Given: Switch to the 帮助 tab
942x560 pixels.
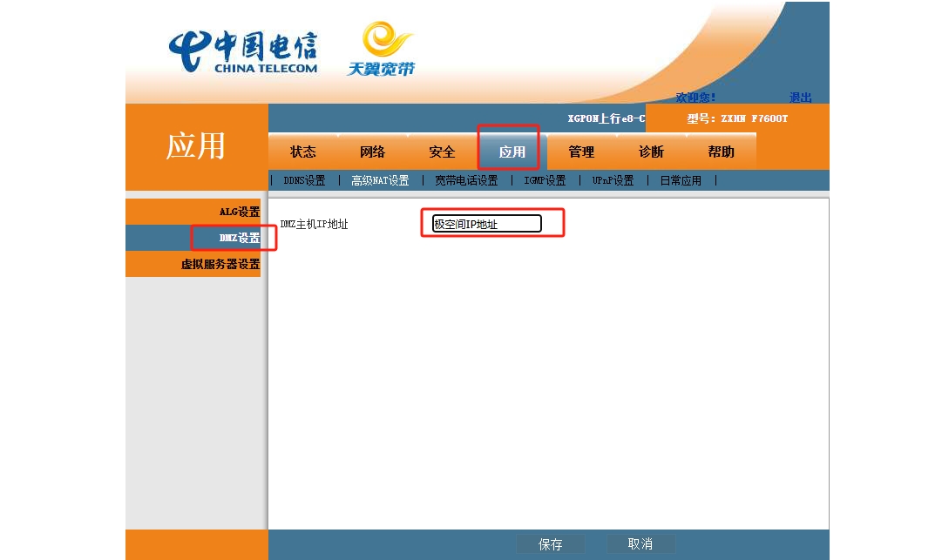Looking at the screenshot, I should coord(721,152).
